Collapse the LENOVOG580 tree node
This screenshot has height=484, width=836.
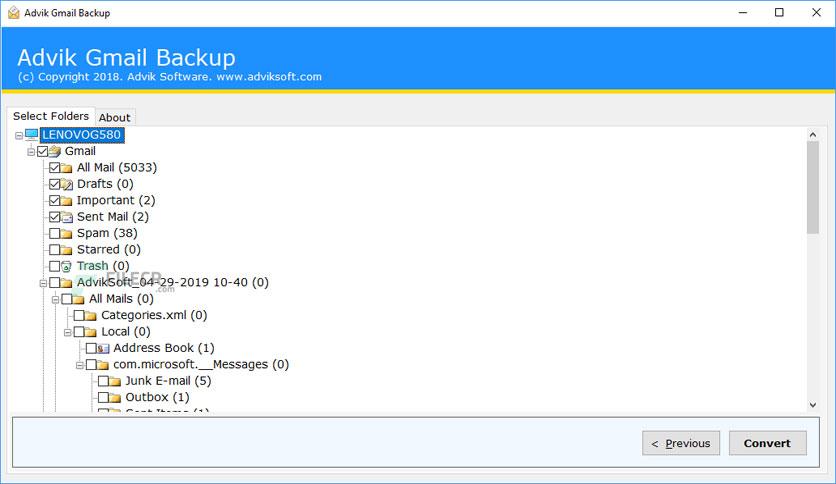[x=19, y=135]
